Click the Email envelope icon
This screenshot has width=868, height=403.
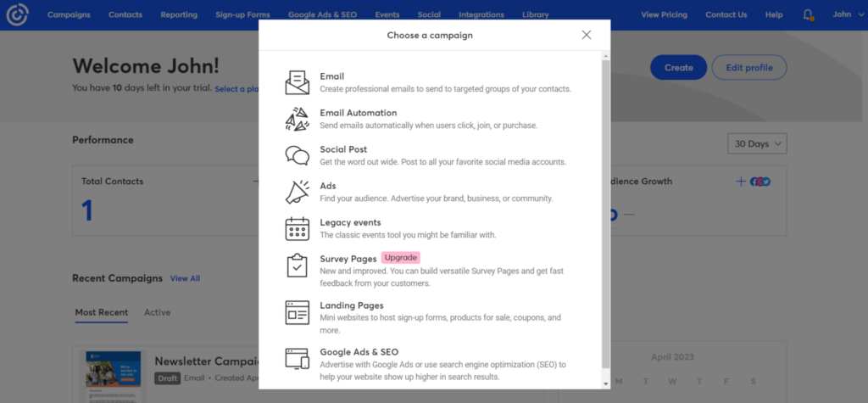point(298,83)
